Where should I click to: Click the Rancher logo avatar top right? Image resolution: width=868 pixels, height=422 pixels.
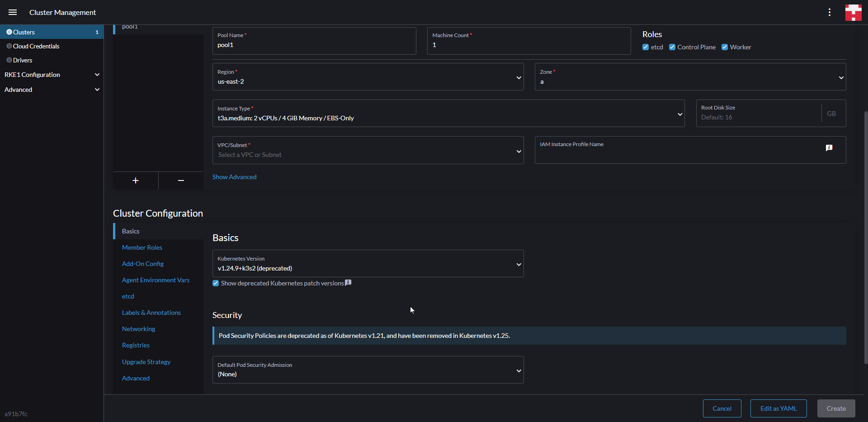[853, 12]
